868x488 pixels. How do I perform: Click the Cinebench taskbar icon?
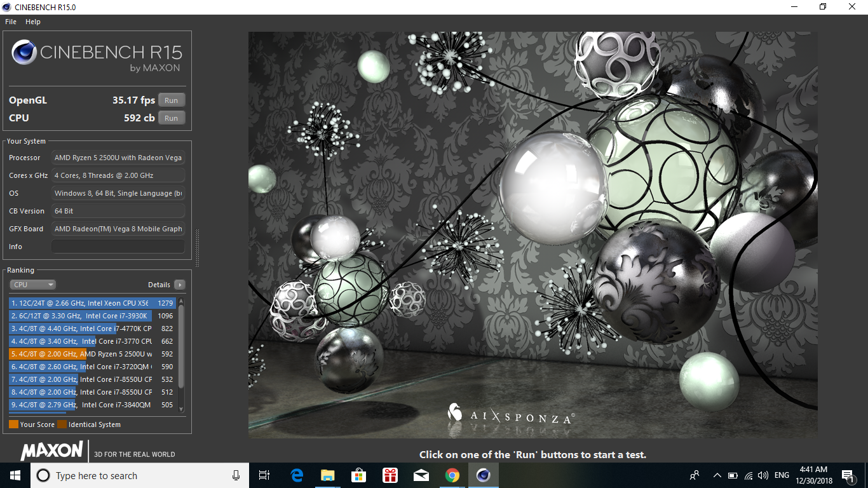point(484,475)
